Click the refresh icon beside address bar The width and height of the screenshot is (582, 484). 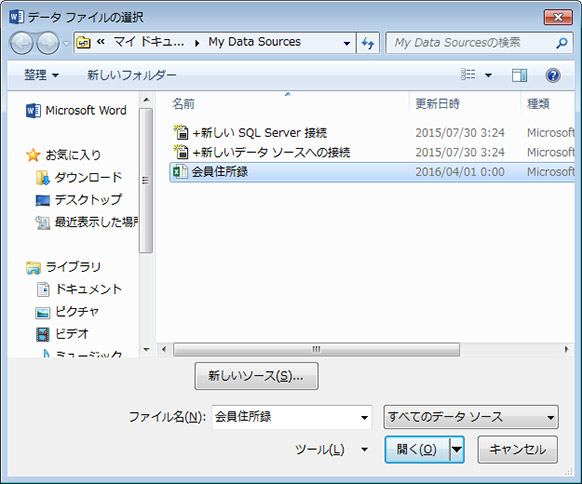[368, 43]
